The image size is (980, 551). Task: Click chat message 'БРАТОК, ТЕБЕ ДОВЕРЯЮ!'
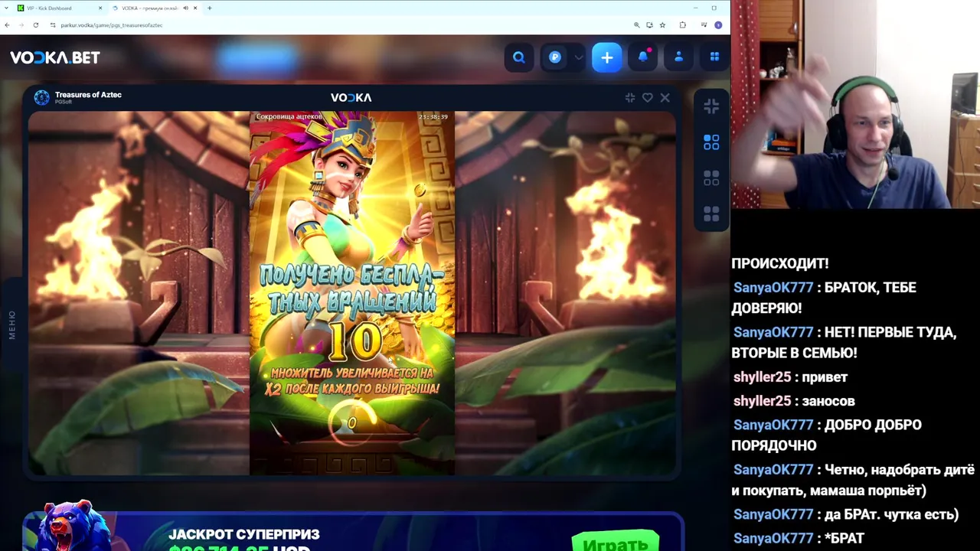click(x=824, y=298)
